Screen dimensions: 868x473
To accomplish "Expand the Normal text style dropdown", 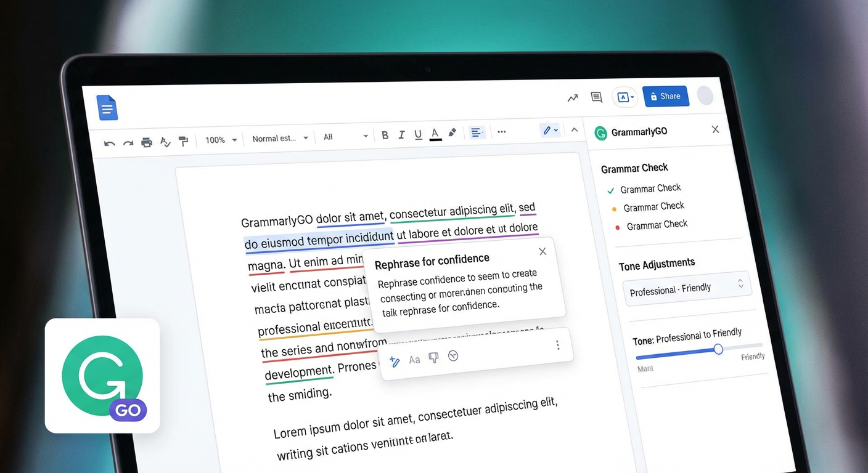I will [280, 139].
